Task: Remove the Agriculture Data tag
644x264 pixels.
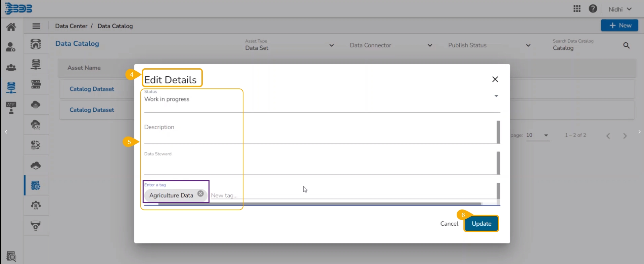Action: [200, 194]
